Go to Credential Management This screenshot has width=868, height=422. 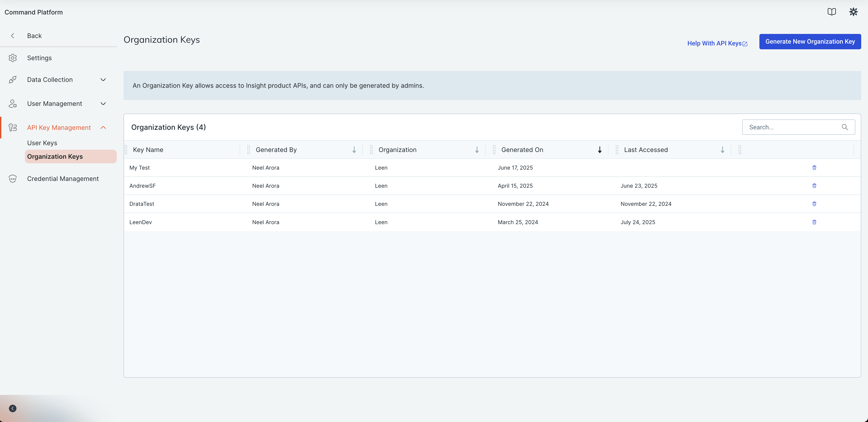63,179
